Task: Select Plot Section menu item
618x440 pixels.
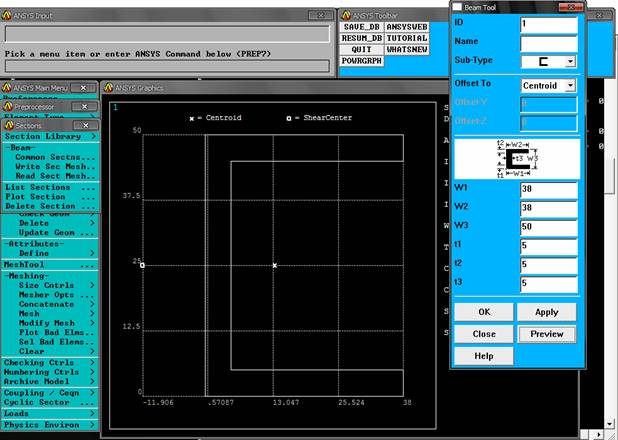Action: (x=50, y=197)
